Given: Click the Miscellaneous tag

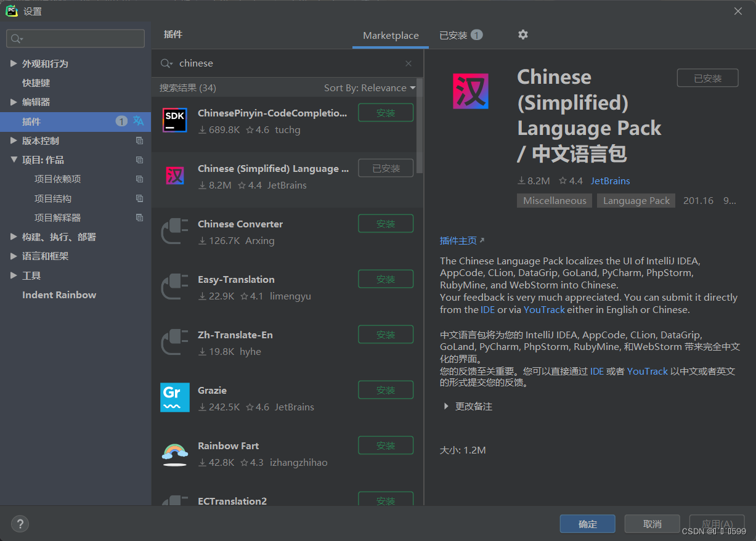Looking at the screenshot, I should coord(555,201).
